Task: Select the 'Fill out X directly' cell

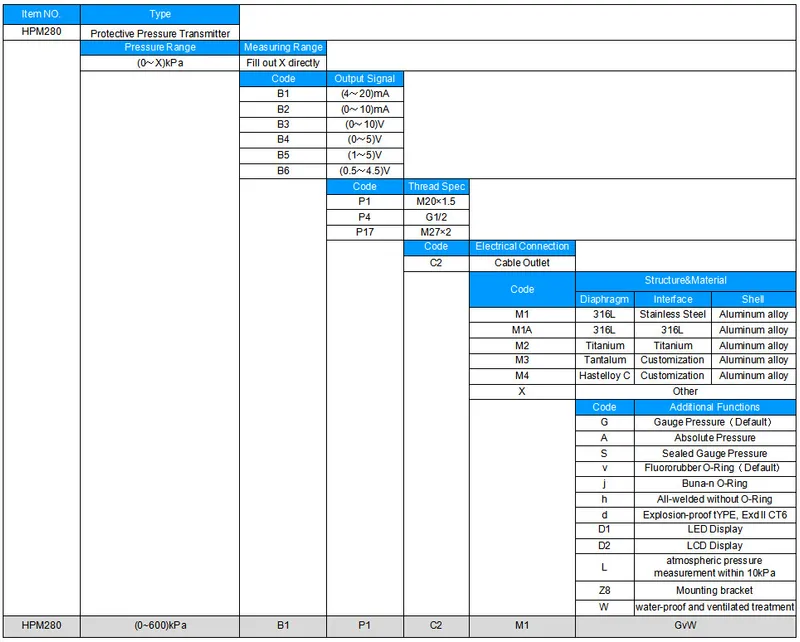Action: point(283,63)
